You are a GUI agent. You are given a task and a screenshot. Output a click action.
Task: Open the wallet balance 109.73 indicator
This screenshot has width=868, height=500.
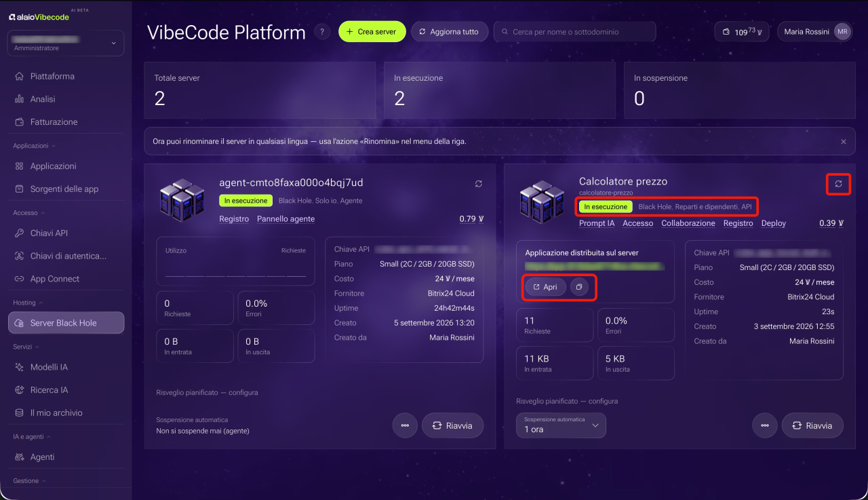[742, 32]
